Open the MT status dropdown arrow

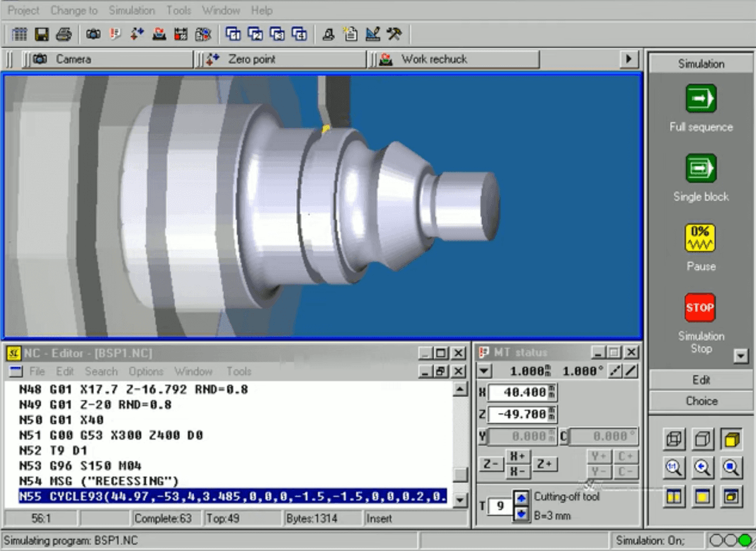pyautogui.click(x=483, y=371)
